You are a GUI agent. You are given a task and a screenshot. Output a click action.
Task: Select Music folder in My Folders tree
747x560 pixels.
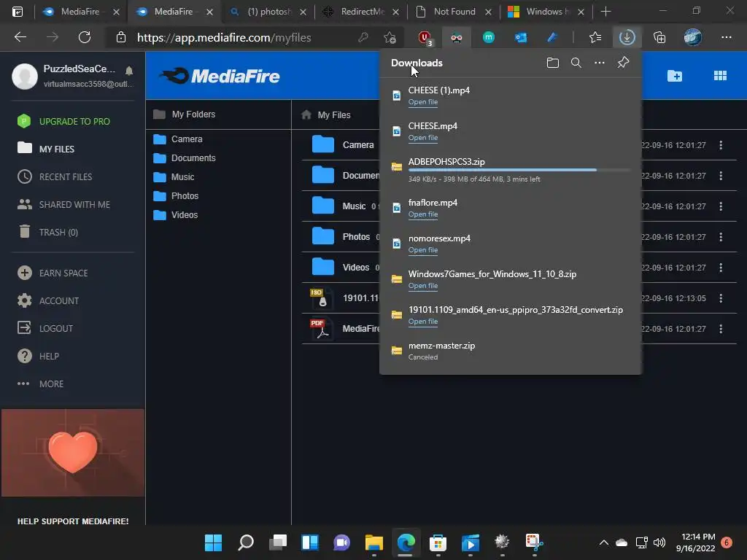pyautogui.click(x=174, y=177)
